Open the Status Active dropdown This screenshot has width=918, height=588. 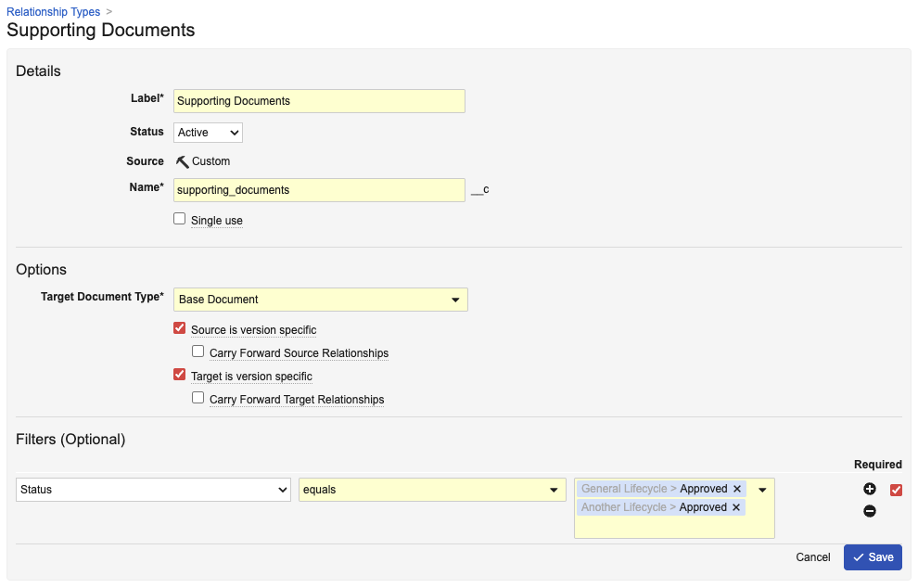click(208, 133)
